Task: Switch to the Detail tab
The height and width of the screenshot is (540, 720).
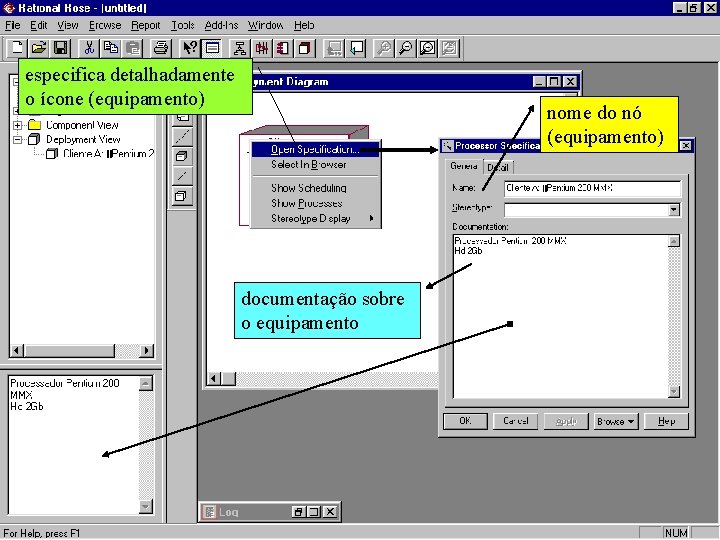Action: point(498,168)
